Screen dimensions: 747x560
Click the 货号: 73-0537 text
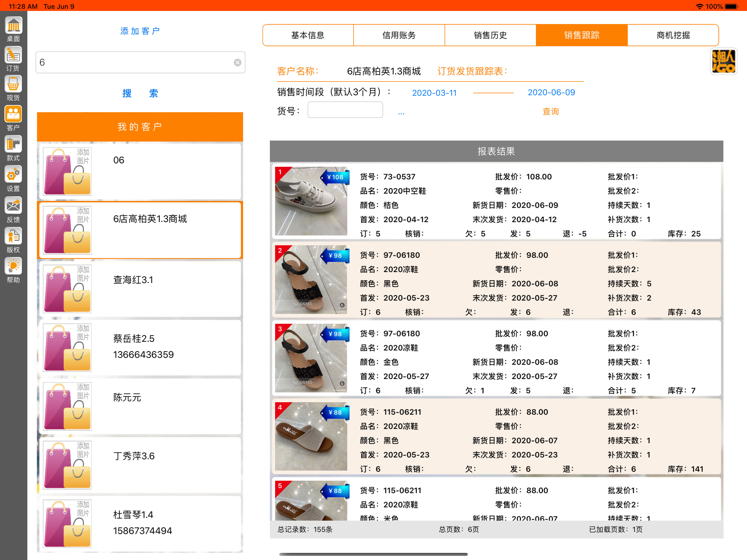[x=388, y=177]
